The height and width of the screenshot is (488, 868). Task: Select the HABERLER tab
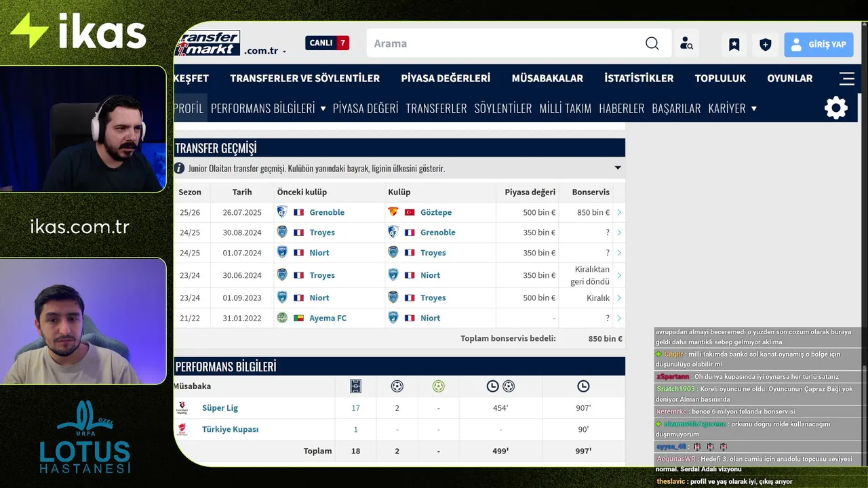621,108
